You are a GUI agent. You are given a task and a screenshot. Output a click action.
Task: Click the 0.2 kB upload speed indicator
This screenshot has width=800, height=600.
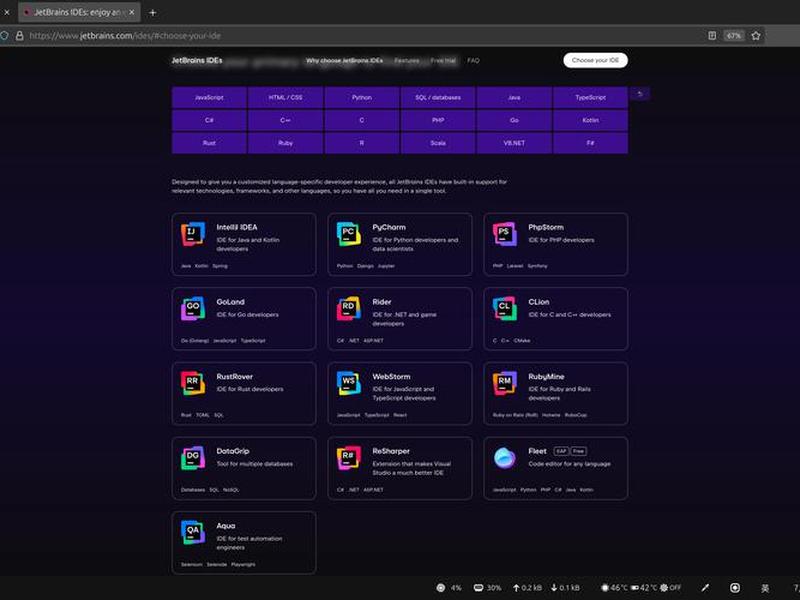click(x=528, y=588)
